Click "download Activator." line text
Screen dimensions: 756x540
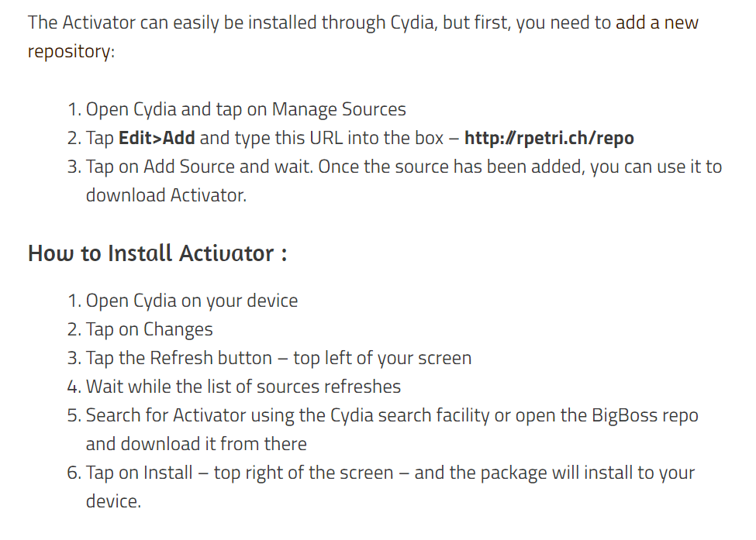[167, 195]
